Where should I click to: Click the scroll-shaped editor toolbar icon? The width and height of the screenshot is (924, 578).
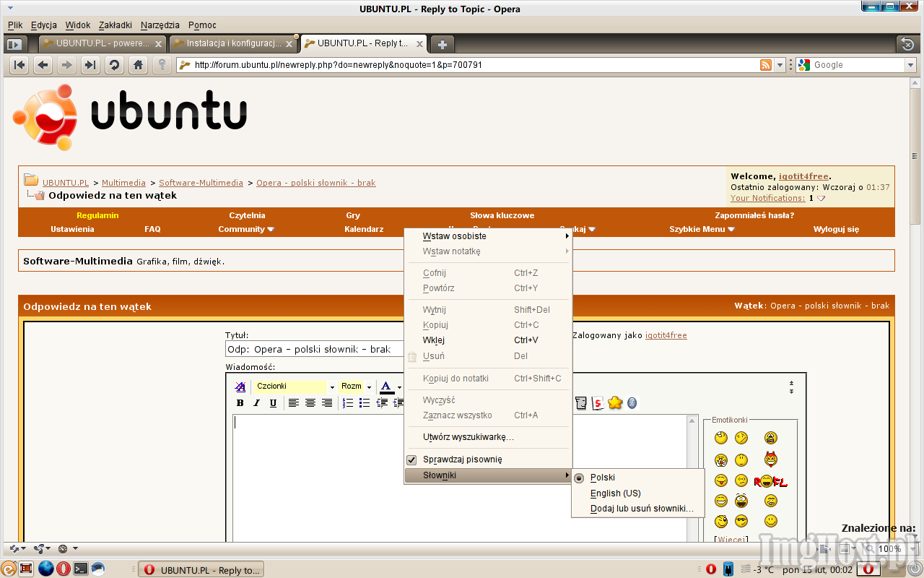[581, 403]
